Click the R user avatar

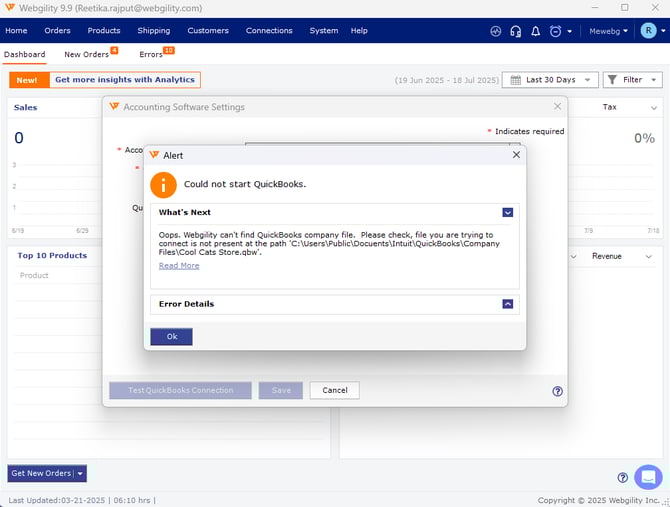[x=649, y=31]
